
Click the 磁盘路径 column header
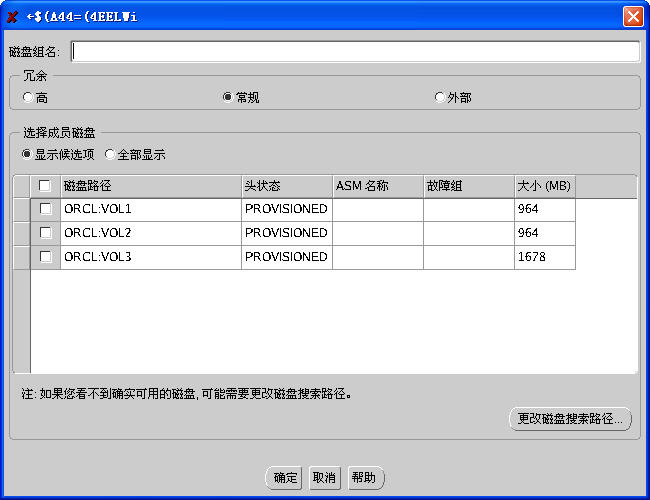151,186
